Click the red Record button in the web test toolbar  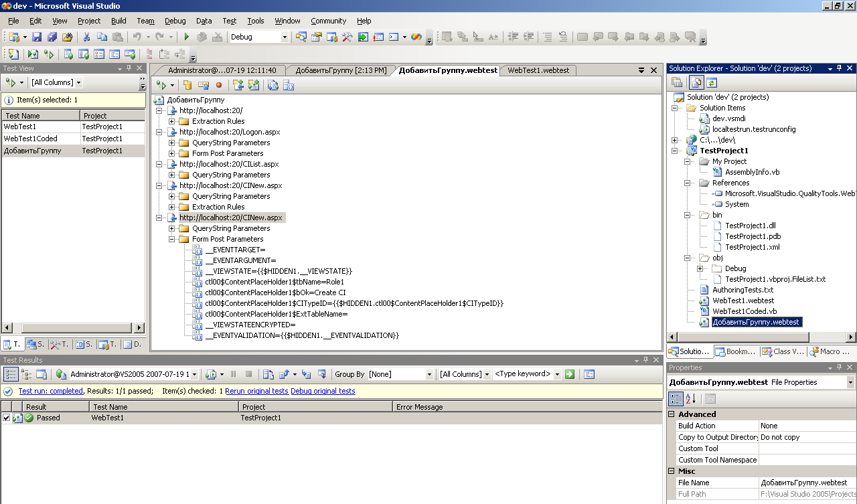click(x=218, y=85)
